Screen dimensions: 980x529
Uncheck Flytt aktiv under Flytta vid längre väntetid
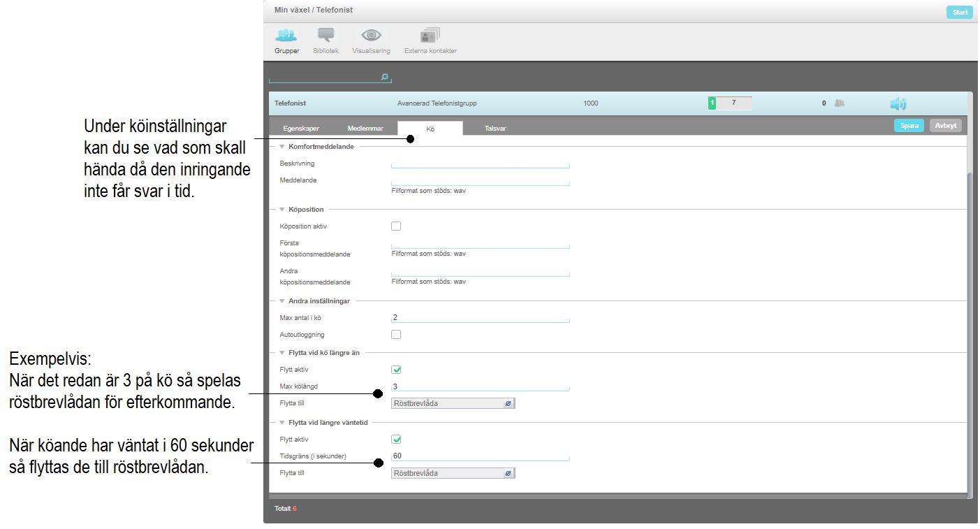396,440
